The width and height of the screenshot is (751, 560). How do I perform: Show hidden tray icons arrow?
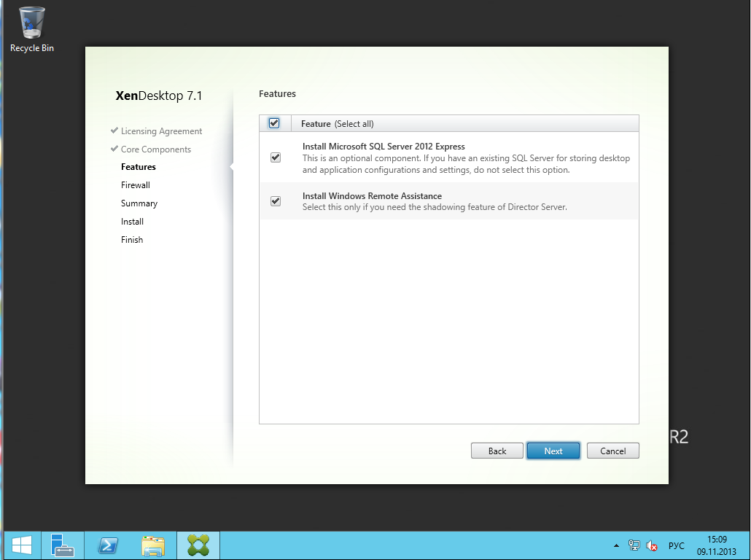pyautogui.click(x=616, y=545)
